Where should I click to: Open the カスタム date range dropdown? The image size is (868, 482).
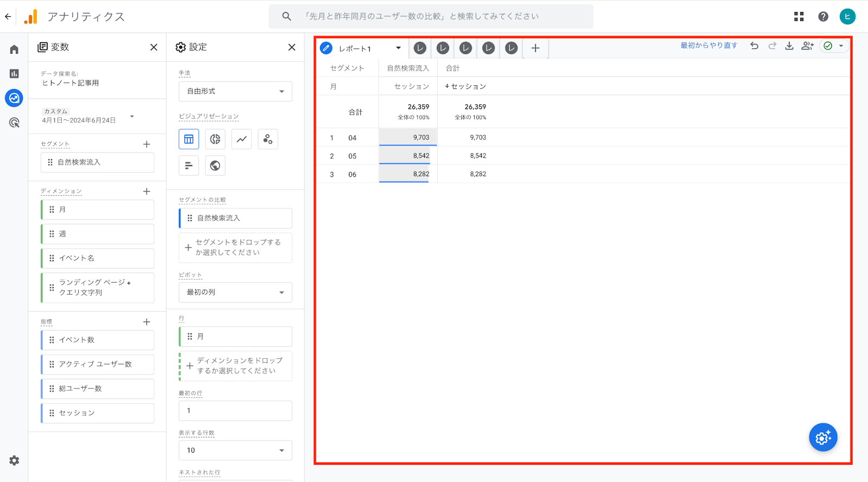132,116
